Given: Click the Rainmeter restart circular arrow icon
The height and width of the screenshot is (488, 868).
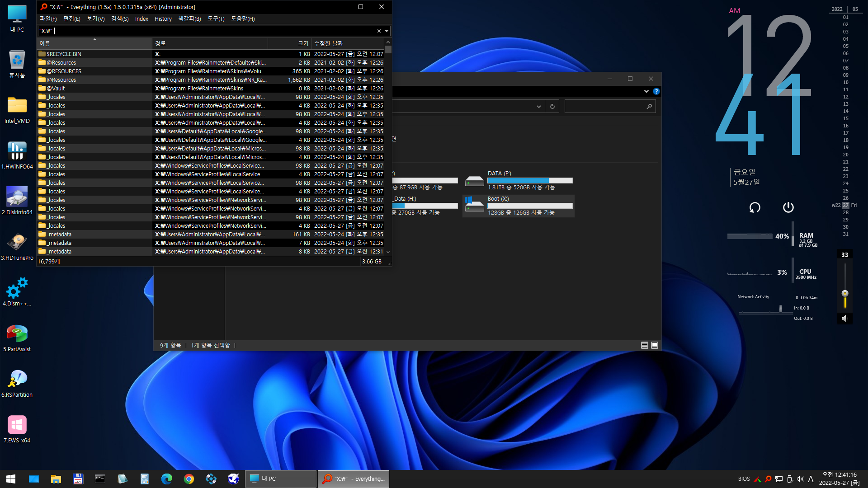Looking at the screenshot, I should [x=755, y=207].
